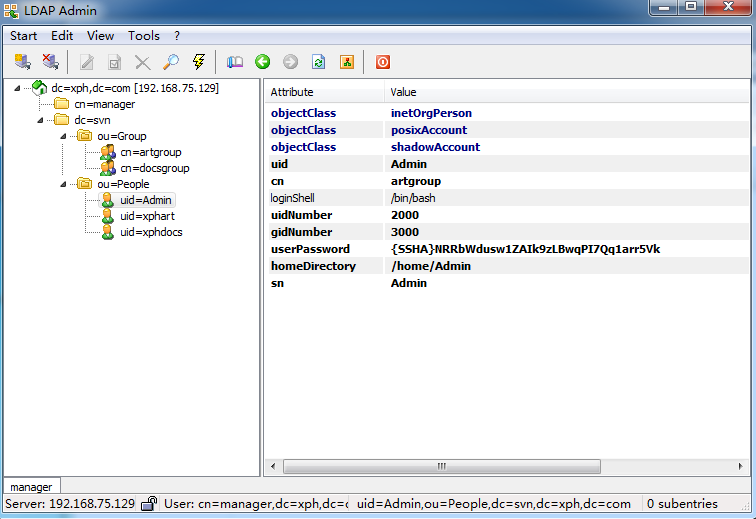Select the cn=docsgroup tree entry

155,168
